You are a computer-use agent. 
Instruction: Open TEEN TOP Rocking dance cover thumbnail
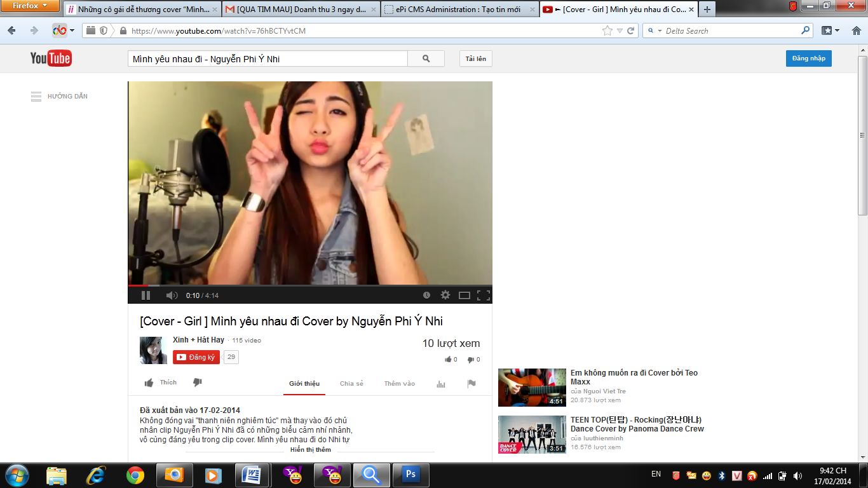pyautogui.click(x=532, y=435)
